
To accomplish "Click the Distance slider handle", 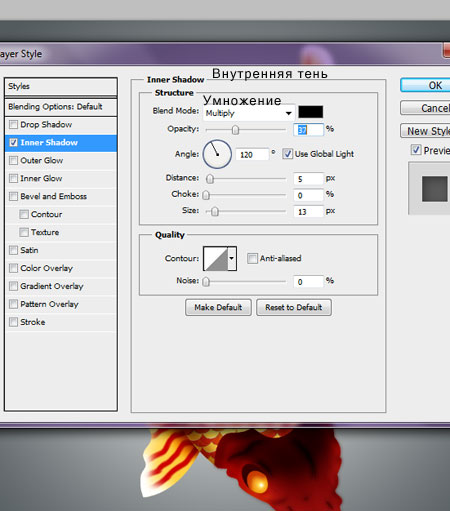I will [x=210, y=179].
